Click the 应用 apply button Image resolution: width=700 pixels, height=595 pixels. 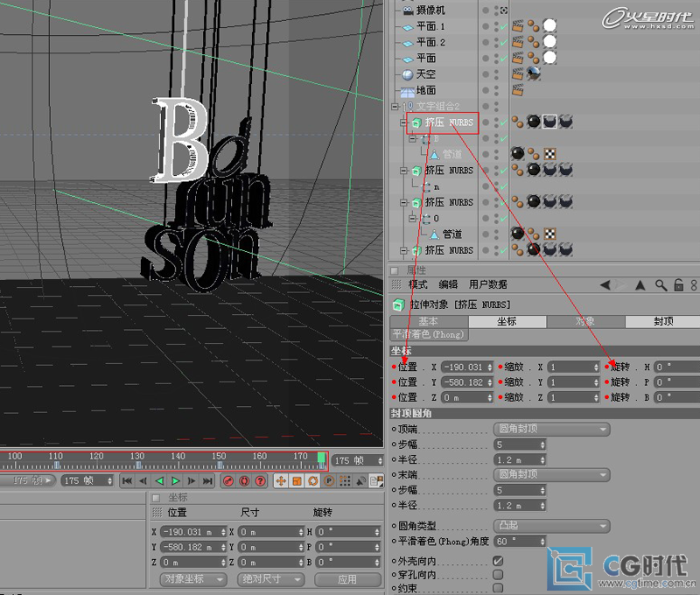pos(347,579)
